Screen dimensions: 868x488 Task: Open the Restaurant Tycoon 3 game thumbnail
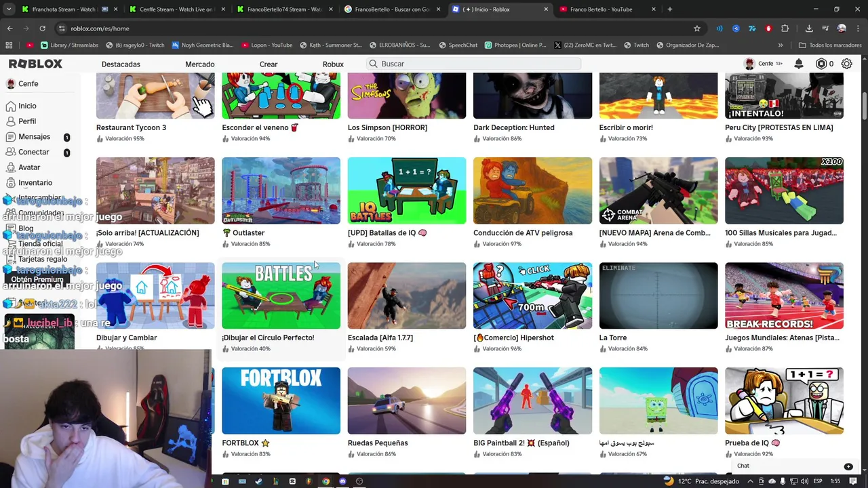coord(155,96)
